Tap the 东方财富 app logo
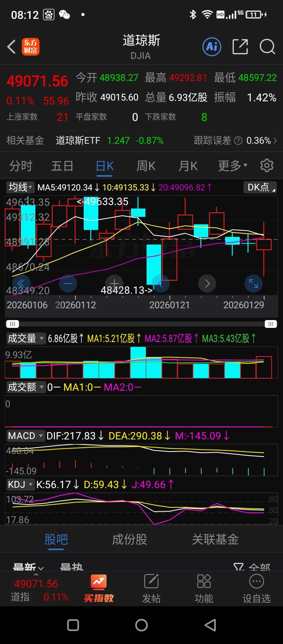283x644 pixels. tap(31, 47)
